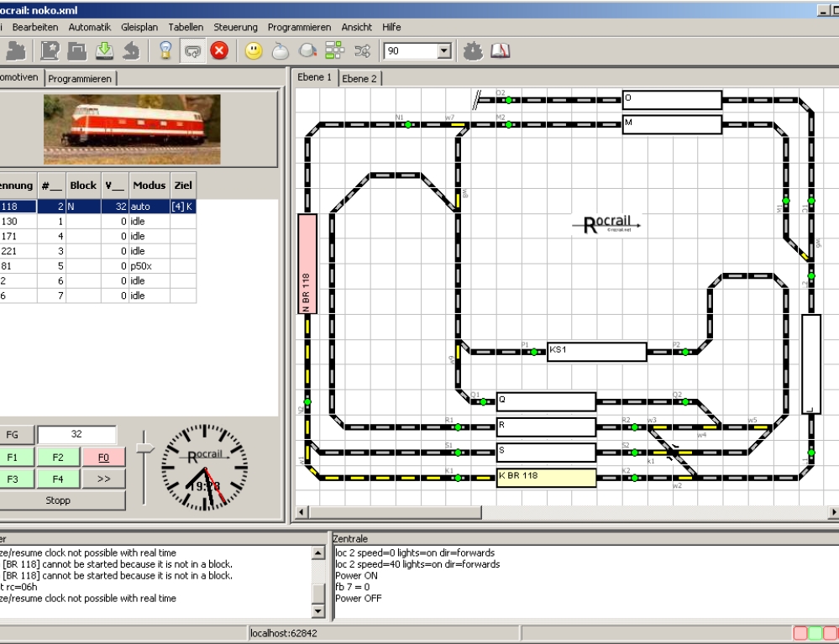Click block O on the track plan

pos(672,100)
